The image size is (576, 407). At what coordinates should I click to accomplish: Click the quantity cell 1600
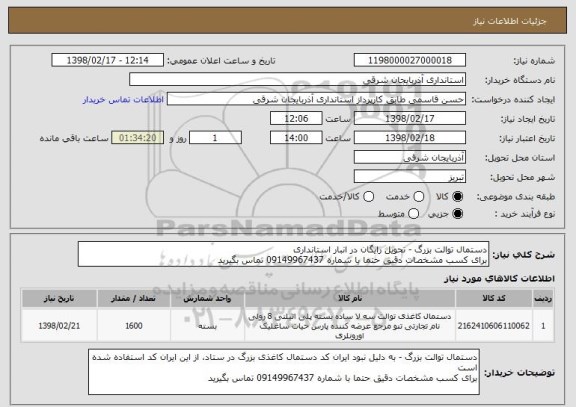tap(134, 326)
